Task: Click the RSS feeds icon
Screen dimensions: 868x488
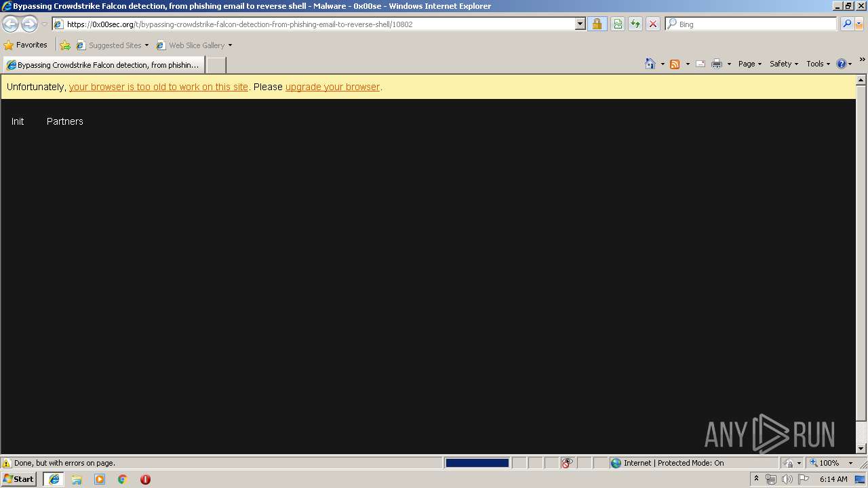Action: [675, 64]
